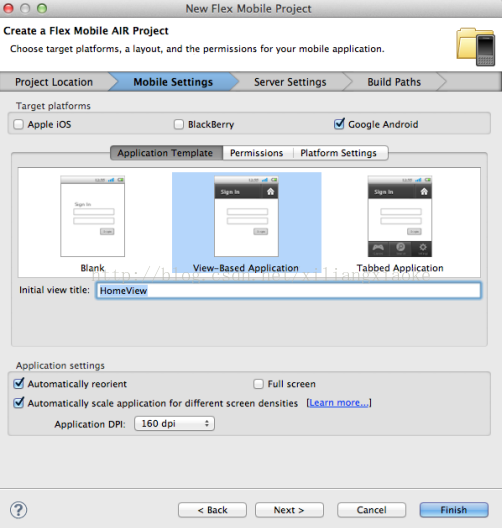Go to the Server Settings step
This screenshot has height=528, width=502.
point(290,82)
